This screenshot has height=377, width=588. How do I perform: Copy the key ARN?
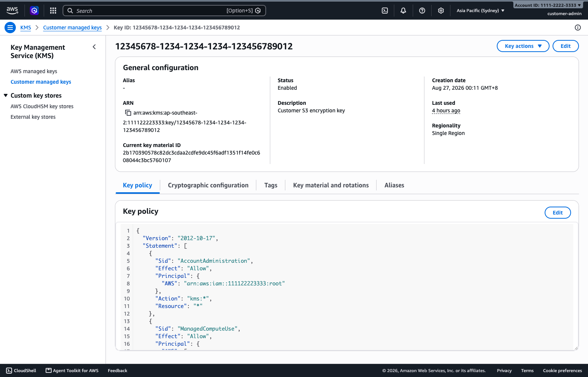[128, 113]
